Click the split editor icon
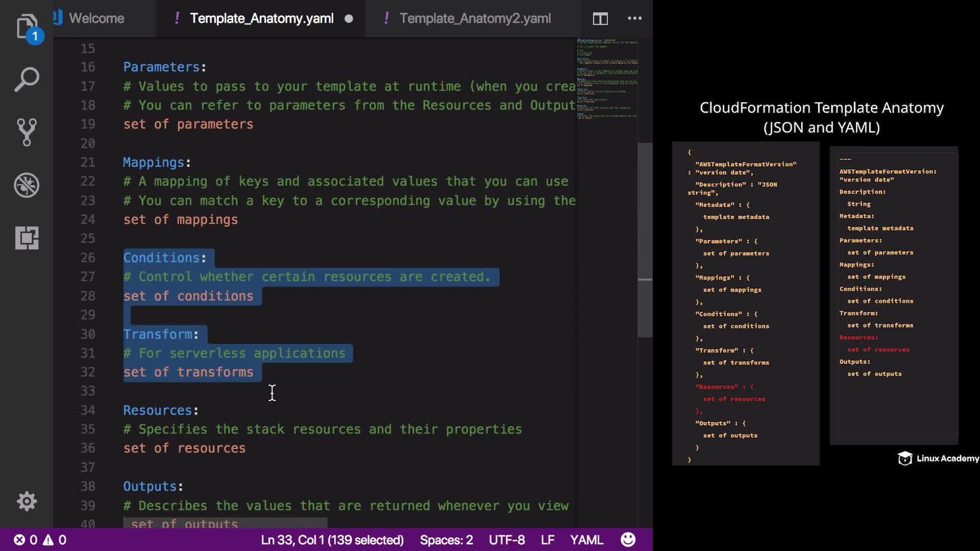The image size is (980, 551). point(600,19)
